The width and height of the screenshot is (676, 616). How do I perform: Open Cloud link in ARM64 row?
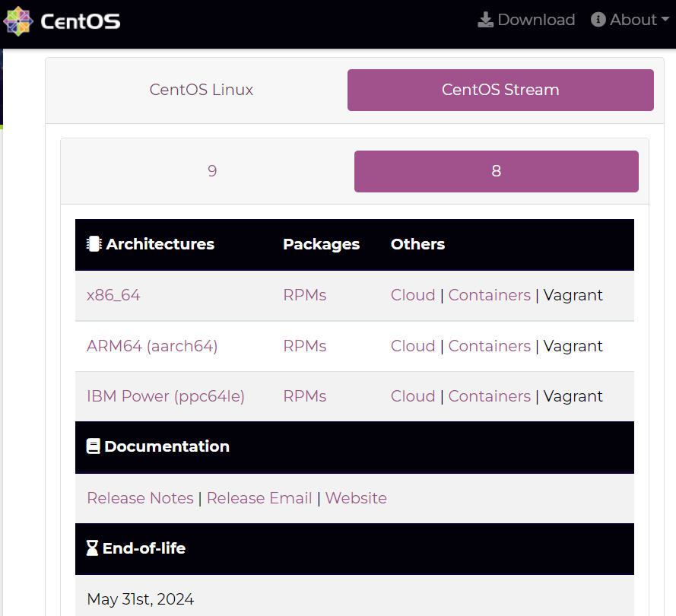pos(413,346)
